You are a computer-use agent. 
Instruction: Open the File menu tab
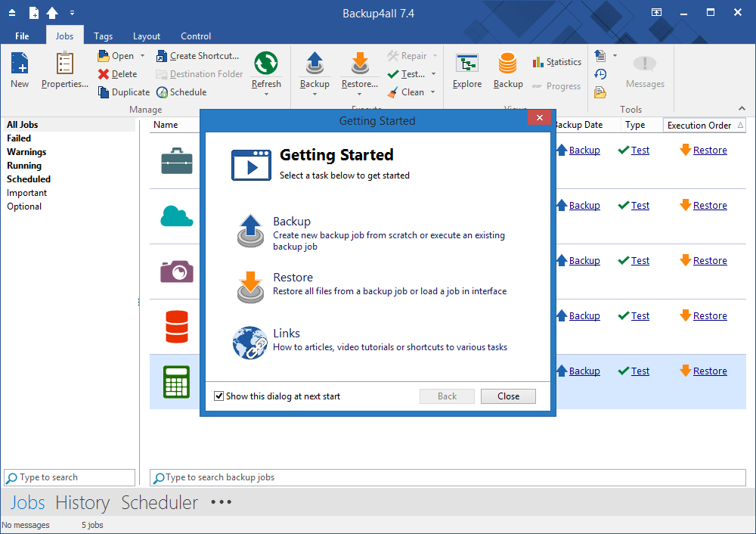(x=22, y=36)
